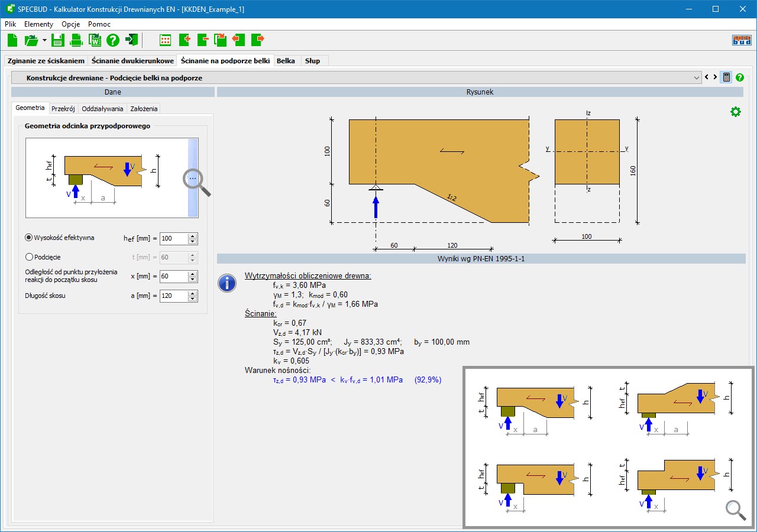
Task: Select the Wysokość efektywna radio button
Action: [x=29, y=238]
